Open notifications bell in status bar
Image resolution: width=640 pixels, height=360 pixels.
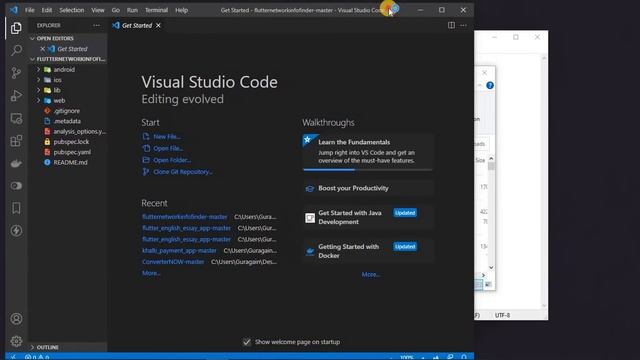[x=464, y=357]
